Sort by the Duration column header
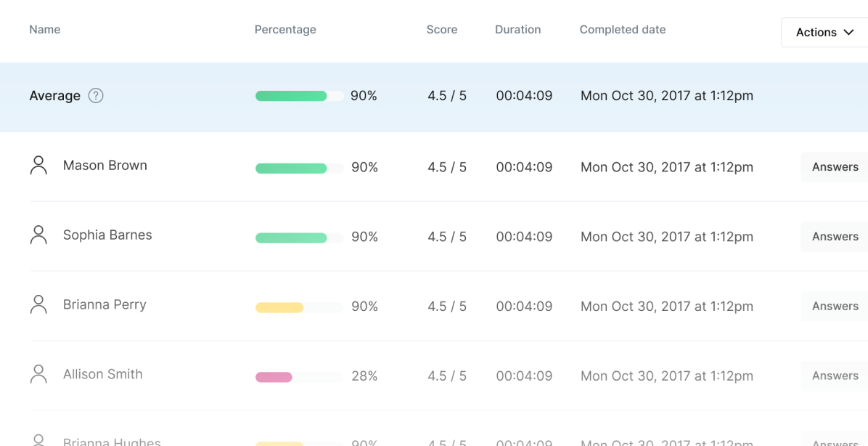 click(517, 30)
